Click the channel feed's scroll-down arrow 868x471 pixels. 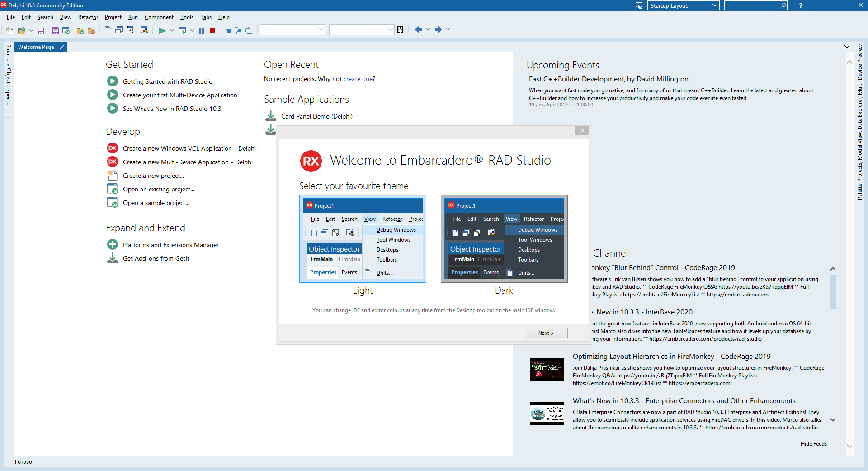tap(833, 420)
